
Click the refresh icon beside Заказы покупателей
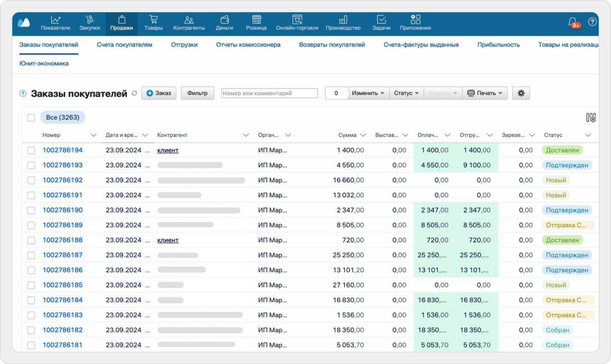click(134, 93)
